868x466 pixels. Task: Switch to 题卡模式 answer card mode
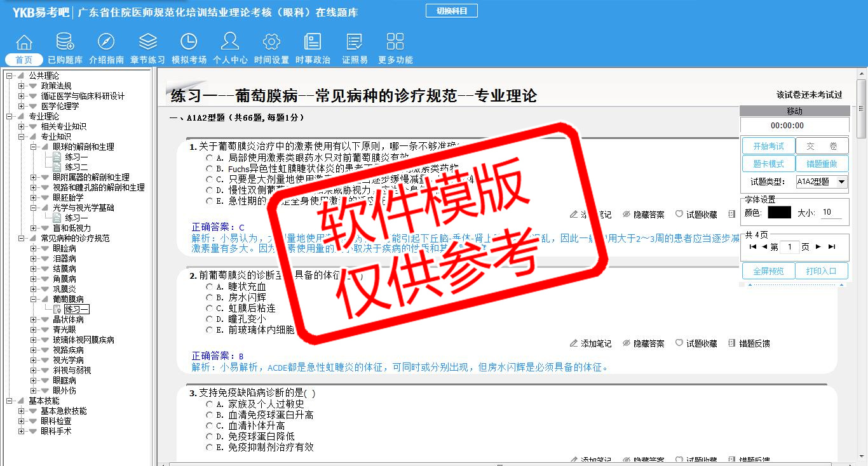pyautogui.click(x=769, y=164)
